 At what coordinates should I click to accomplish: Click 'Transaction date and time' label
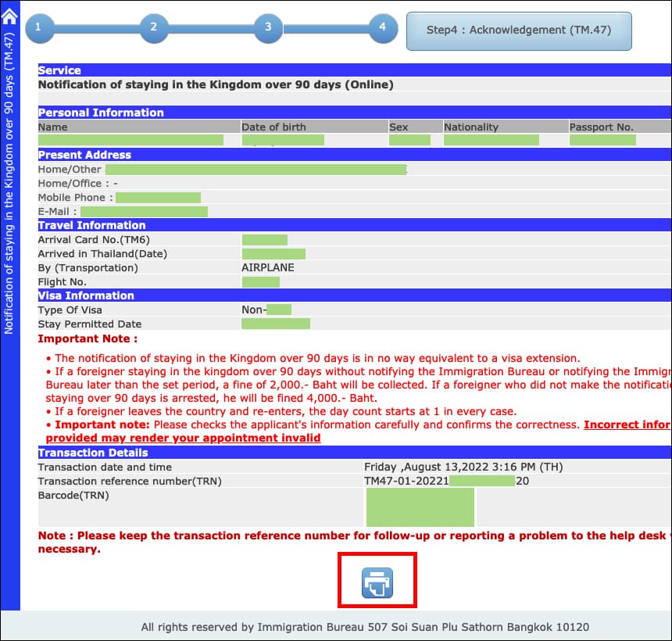click(105, 467)
